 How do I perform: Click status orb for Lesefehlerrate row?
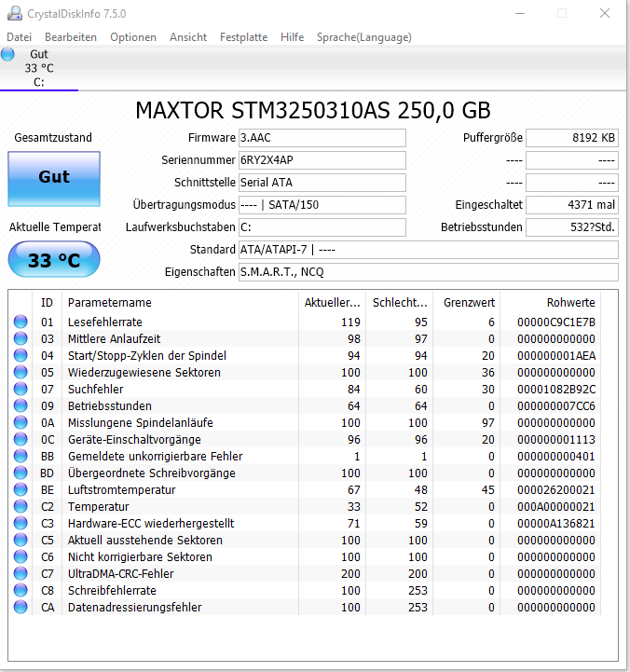pos(21,322)
